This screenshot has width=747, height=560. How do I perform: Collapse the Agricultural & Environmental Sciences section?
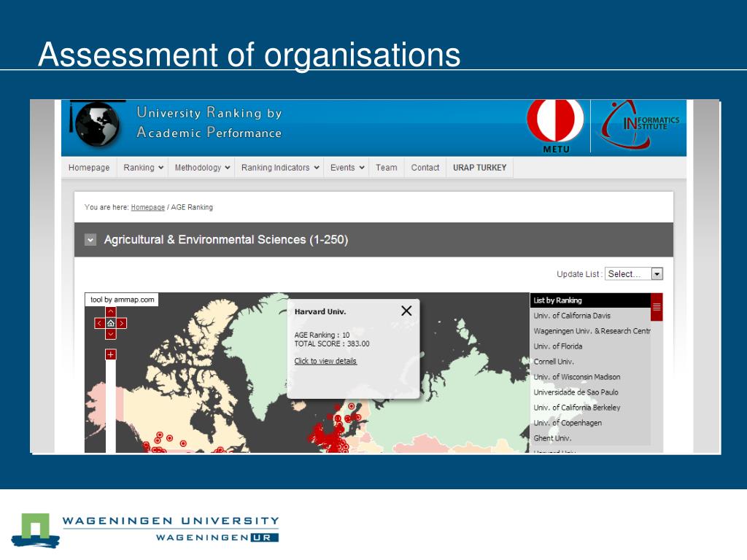click(90, 239)
